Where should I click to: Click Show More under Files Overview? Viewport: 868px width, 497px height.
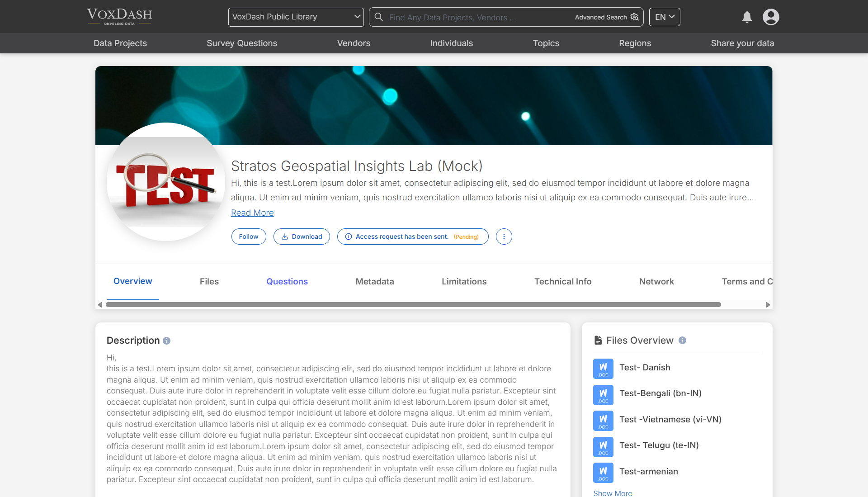pyautogui.click(x=613, y=493)
